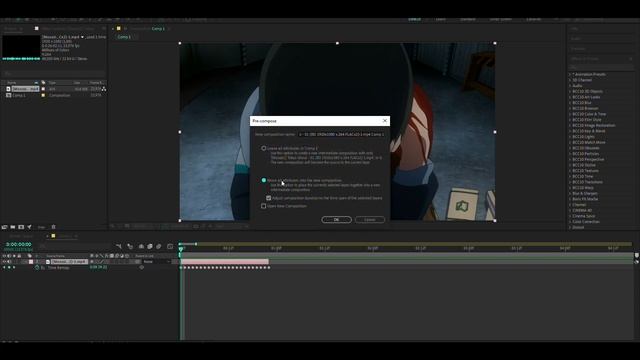Click the New Composition icon in Project panel
This screenshot has height=360, width=640.
pyautogui.click(x=21, y=227)
